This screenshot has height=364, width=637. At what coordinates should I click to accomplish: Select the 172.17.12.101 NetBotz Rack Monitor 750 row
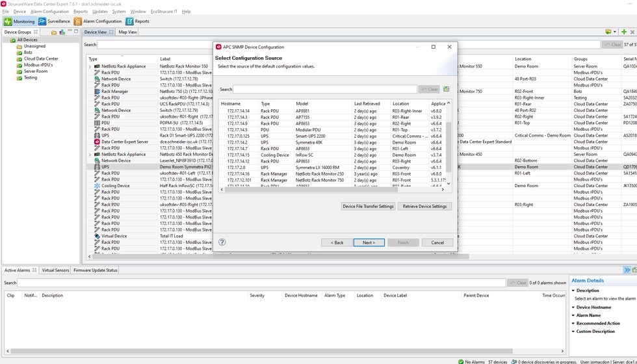point(332,180)
